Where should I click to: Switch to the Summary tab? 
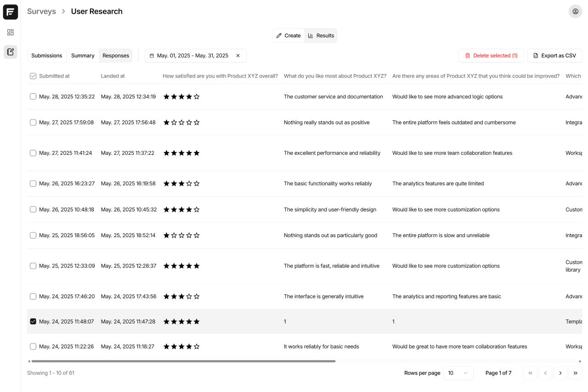(83, 56)
